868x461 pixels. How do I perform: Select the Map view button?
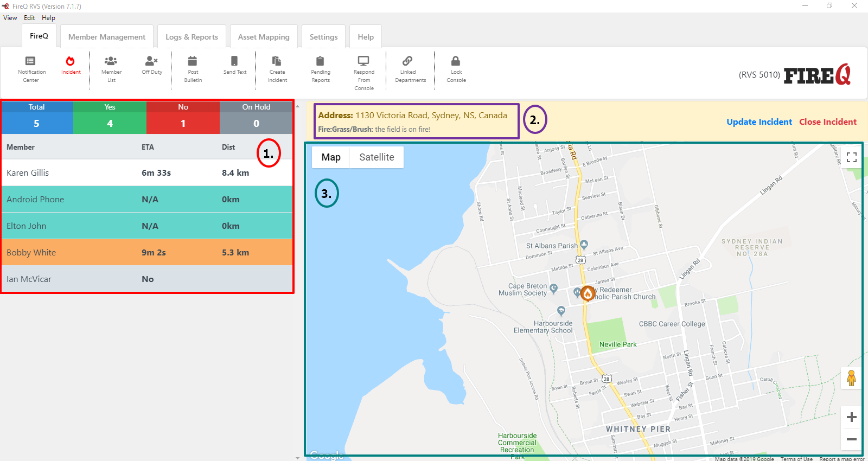tap(331, 157)
